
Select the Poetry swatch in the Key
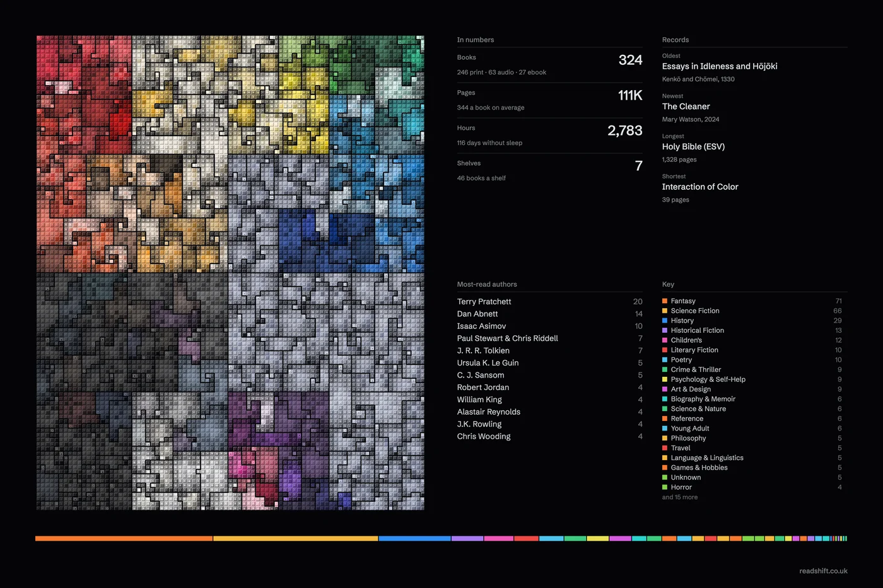click(665, 360)
